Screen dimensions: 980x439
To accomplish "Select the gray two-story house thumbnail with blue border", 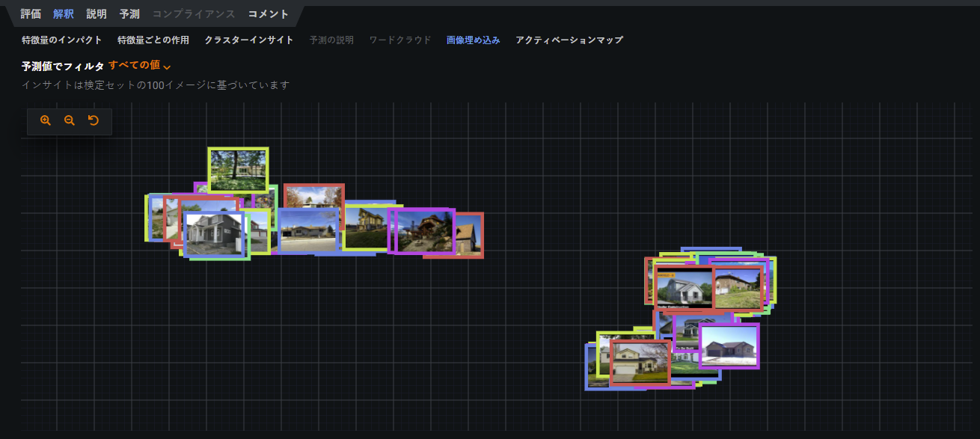I will click(213, 234).
